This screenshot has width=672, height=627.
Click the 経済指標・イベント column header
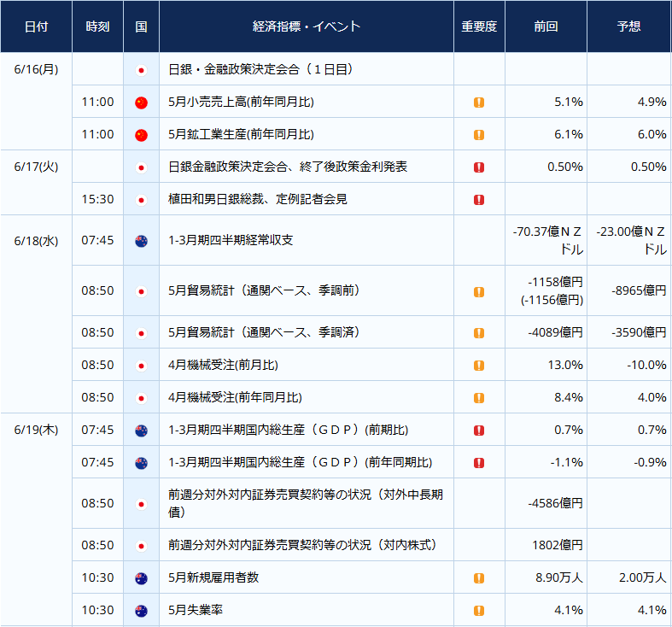pyautogui.click(x=307, y=26)
